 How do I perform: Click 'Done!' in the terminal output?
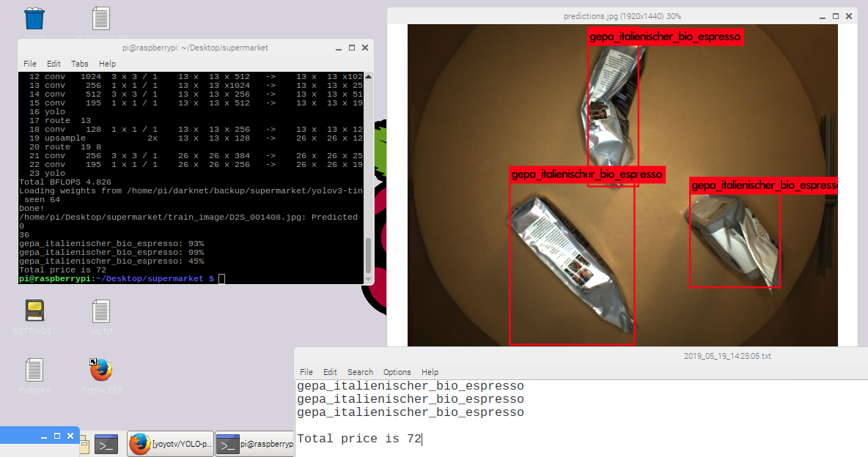[x=32, y=209]
